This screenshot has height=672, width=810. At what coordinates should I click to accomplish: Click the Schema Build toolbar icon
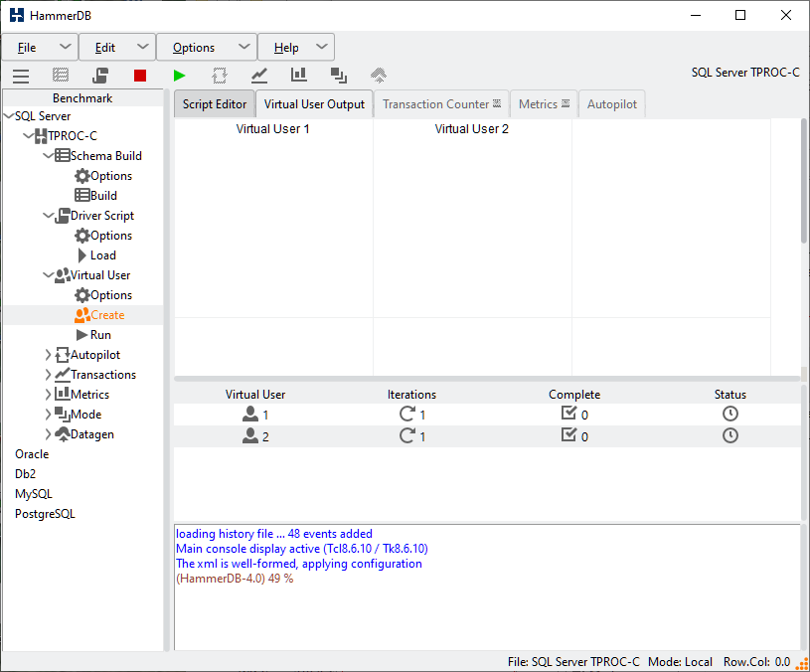[61, 76]
